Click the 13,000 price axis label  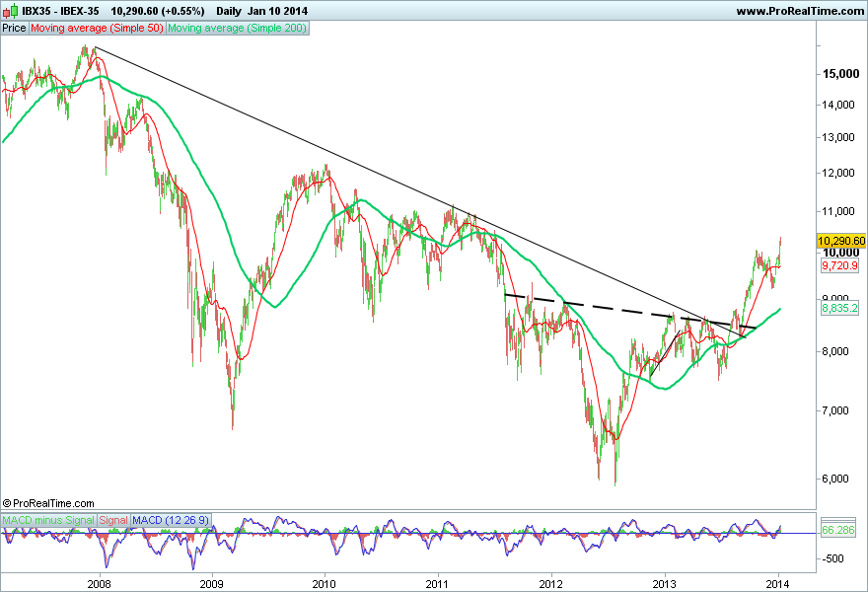pyautogui.click(x=838, y=137)
